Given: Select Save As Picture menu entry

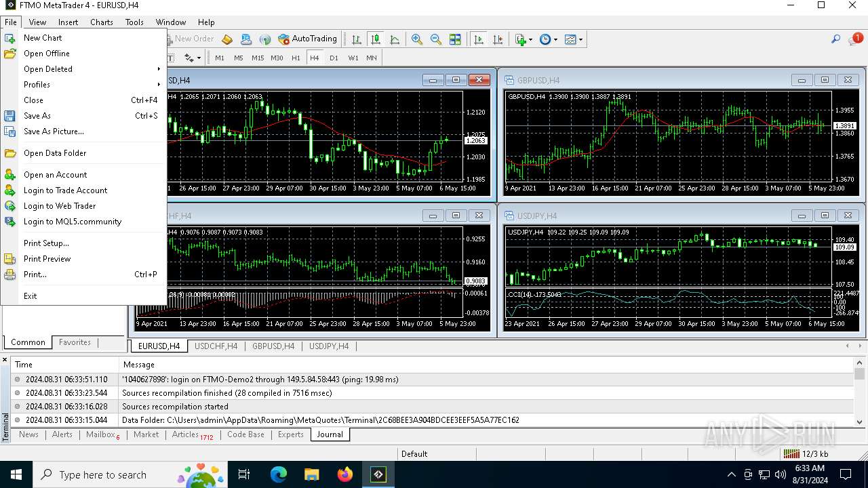Looking at the screenshot, I should tap(83, 131).
